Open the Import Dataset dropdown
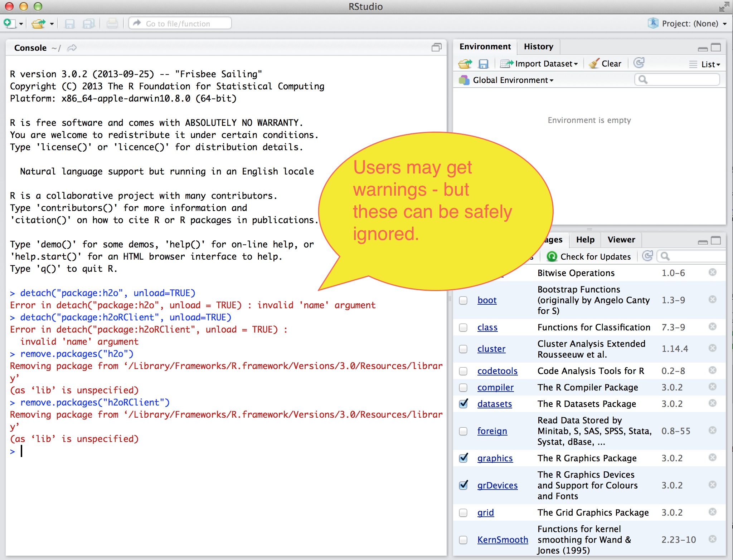733x560 pixels. pos(539,64)
